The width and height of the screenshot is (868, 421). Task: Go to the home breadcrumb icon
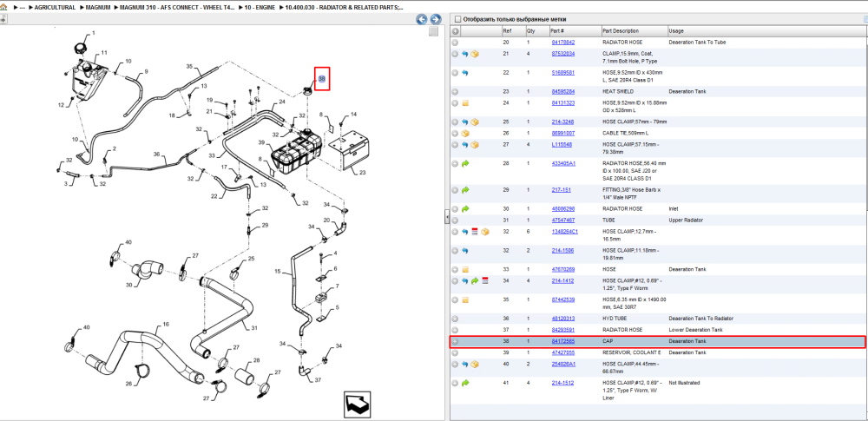click(x=3, y=8)
